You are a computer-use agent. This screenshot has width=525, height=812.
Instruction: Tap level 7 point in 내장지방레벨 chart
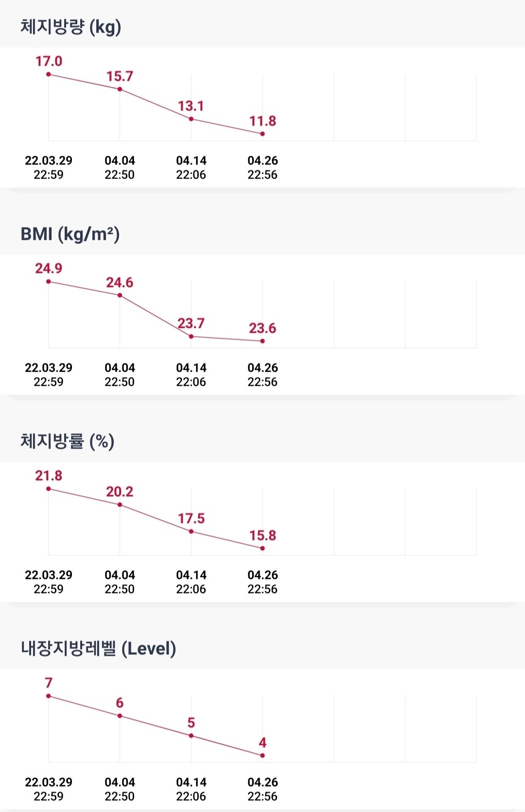tap(49, 696)
